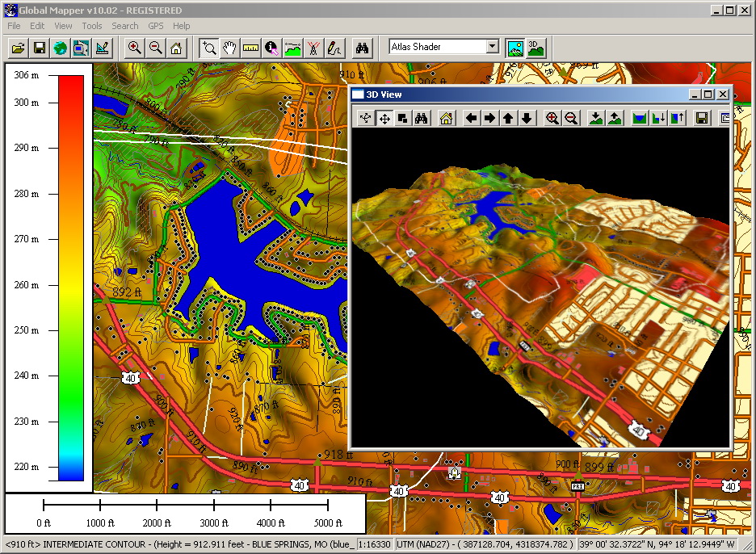Launch the 3D View from the main toolbar

[x=536, y=48]
